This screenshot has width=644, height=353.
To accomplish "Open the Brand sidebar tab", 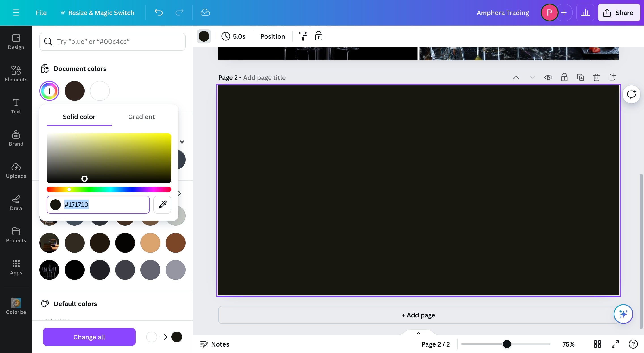I will 16,138.
